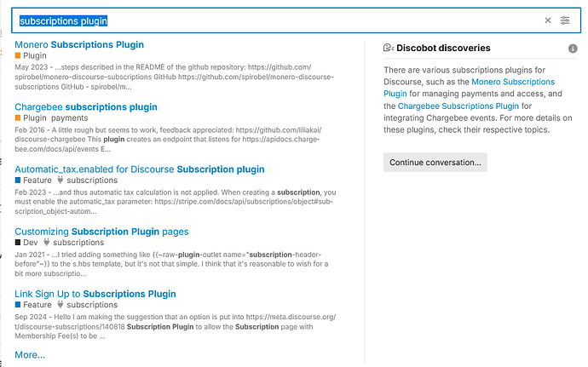Open Monero Subscriptions Plugin result
Image resolution: width=588 pixels, height=367 pixels.
[x=79, y=44]
